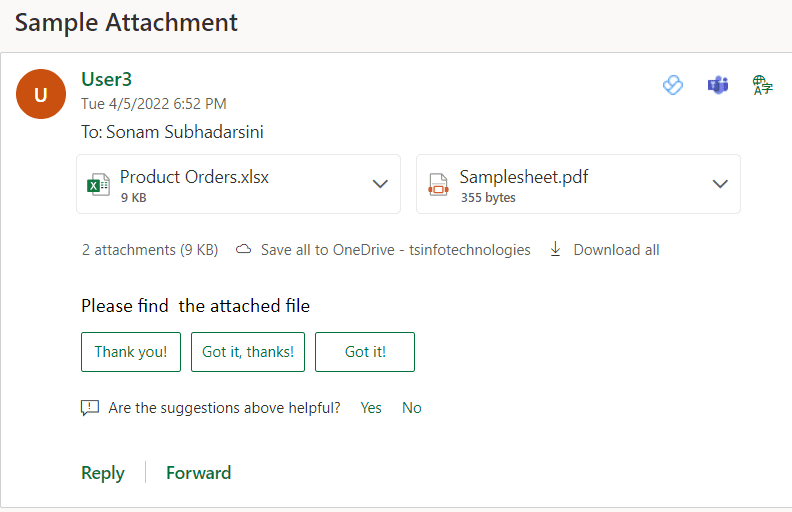Open the Microsoft Teams share icon

(x=718, y=85)
